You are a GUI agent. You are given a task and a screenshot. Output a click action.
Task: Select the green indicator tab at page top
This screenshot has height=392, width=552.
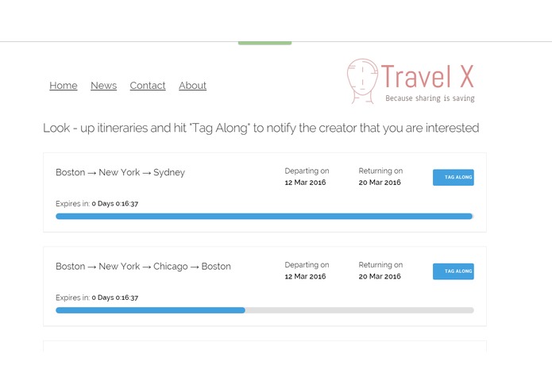pos(264,43)
